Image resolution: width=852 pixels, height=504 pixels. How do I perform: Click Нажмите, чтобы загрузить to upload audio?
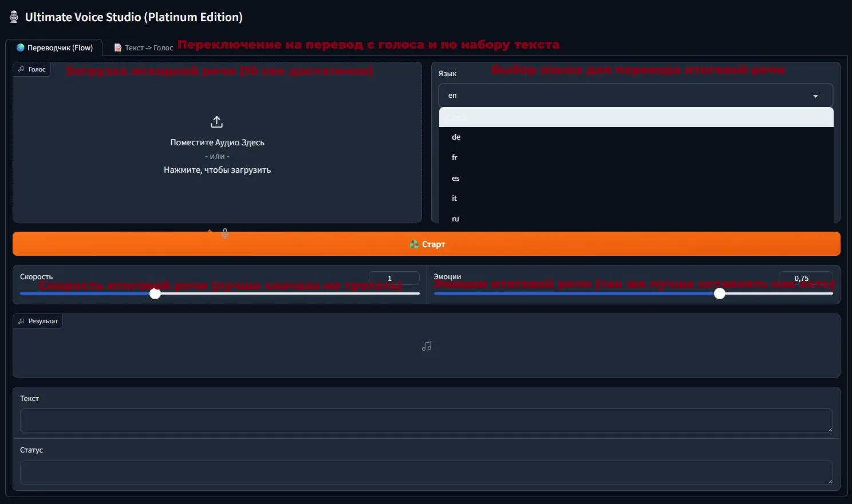point(218,170)
